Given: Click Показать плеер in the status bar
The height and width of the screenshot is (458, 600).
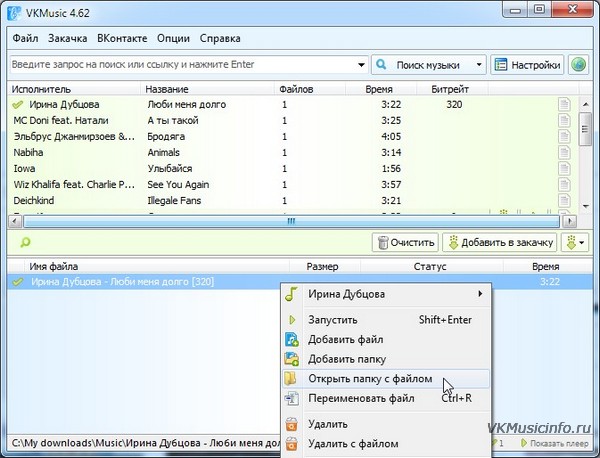Looking at the screenshot, I should [555, 443].
